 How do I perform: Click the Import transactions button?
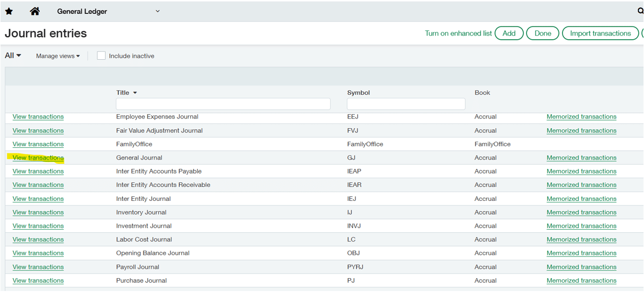pyautogui.click(x=600, y=33)
